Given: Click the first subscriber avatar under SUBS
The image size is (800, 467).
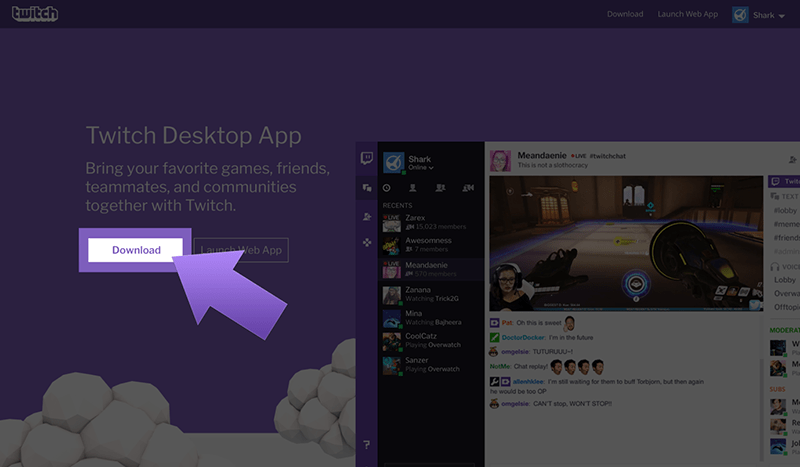Looking at the screenshot, I should click(778, 407).
